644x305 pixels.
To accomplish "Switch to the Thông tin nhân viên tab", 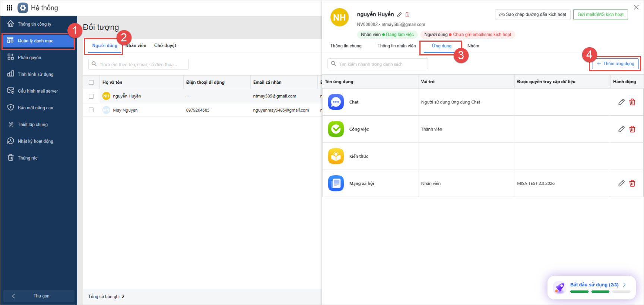I will (396, 46).
